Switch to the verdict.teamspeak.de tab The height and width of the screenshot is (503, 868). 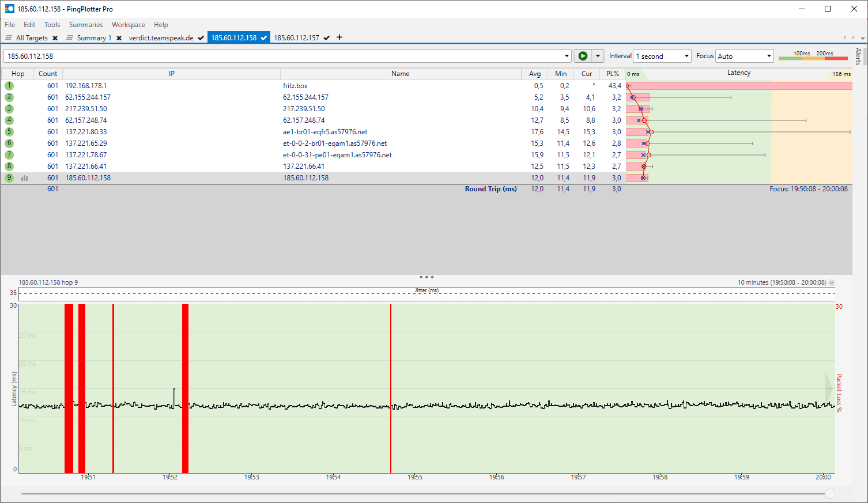(x=161, y=37)
